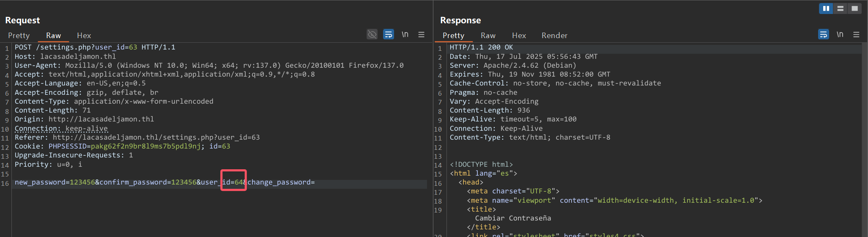Click the Priority: u=0, i header
This screenshot has height=237, width=868.
(x=48, y=164)
